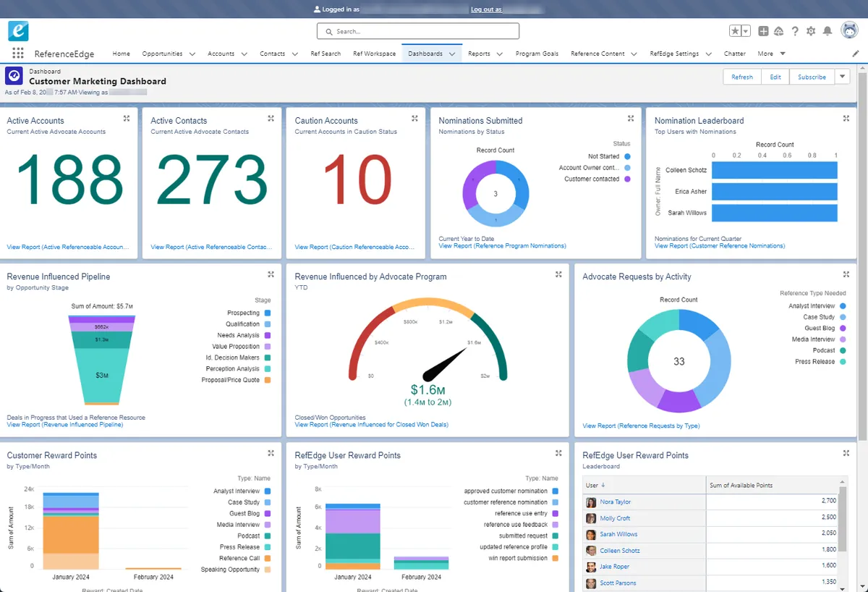Click the Edit dashboard button
Screen dimensions: 868x592
point(775,77)
